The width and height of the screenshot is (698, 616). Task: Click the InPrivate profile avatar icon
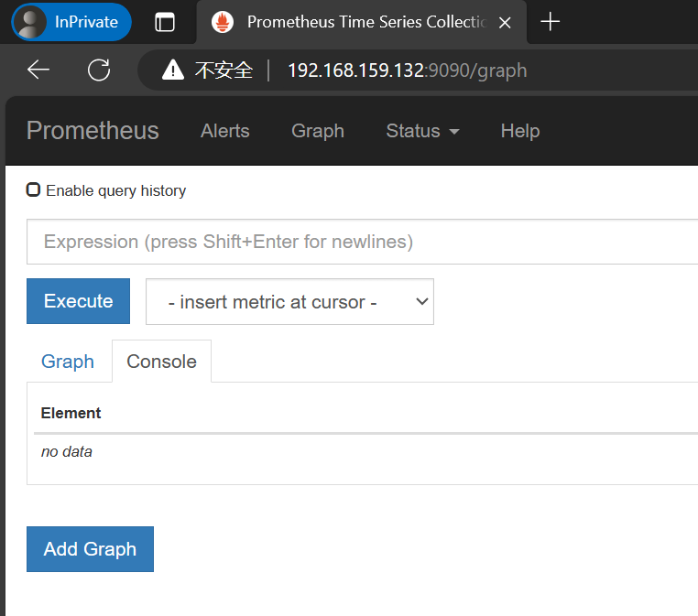click(x=32, y=22)
